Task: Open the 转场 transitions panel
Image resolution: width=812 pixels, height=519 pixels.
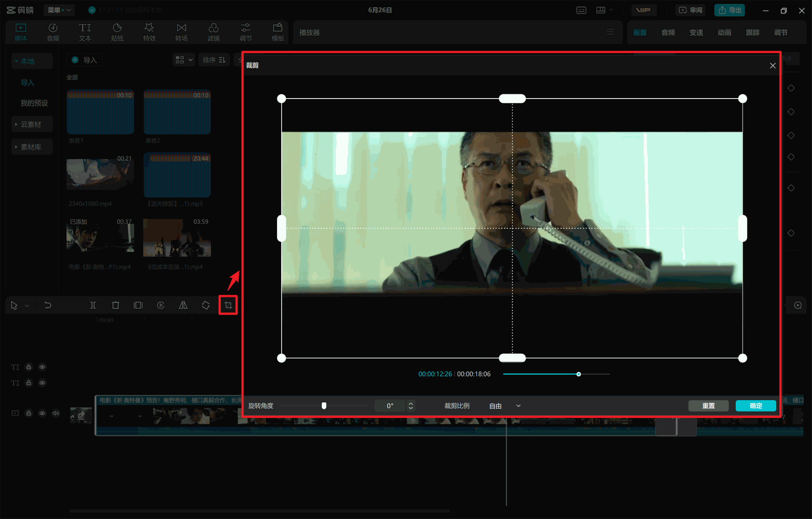Action: pyautogui.click(x=181, y=32)
